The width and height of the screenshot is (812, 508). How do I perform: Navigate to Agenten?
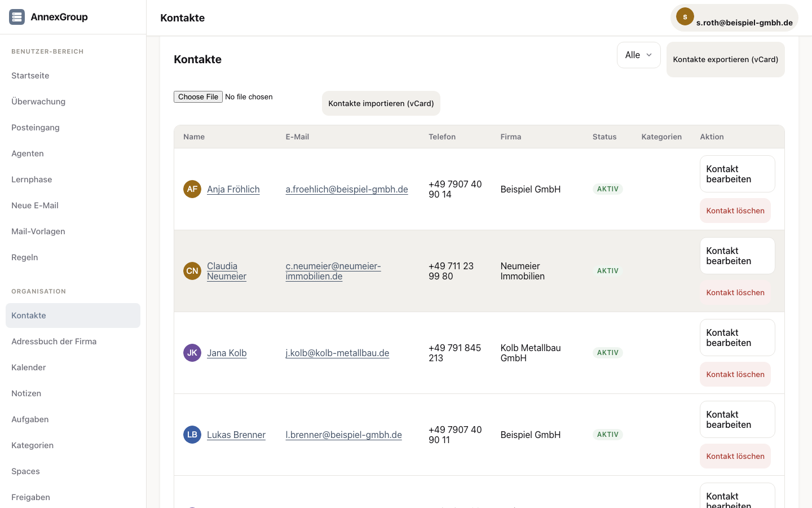point(73,154)
